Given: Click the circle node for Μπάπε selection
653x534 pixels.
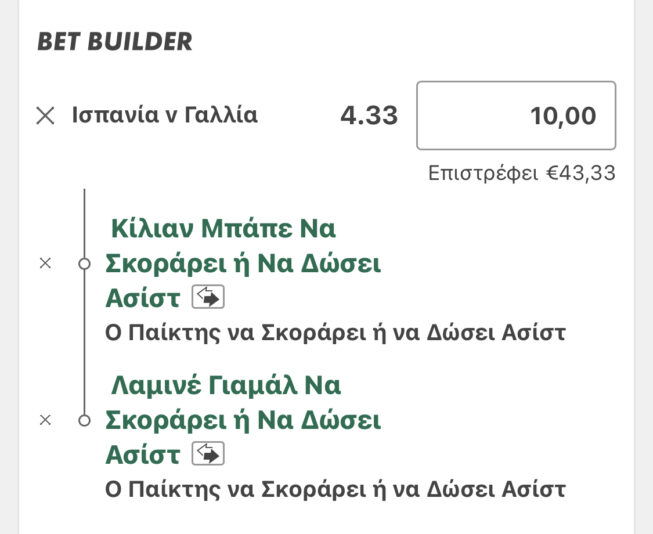Looking at the screenshot, I should [85, 264].
